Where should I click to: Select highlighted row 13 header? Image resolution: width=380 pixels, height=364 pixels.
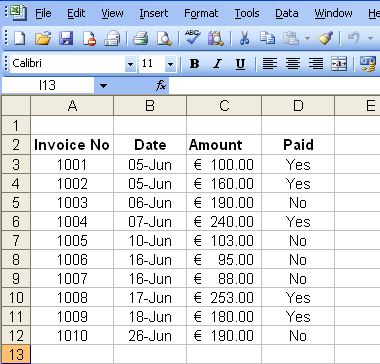[16, 355]
